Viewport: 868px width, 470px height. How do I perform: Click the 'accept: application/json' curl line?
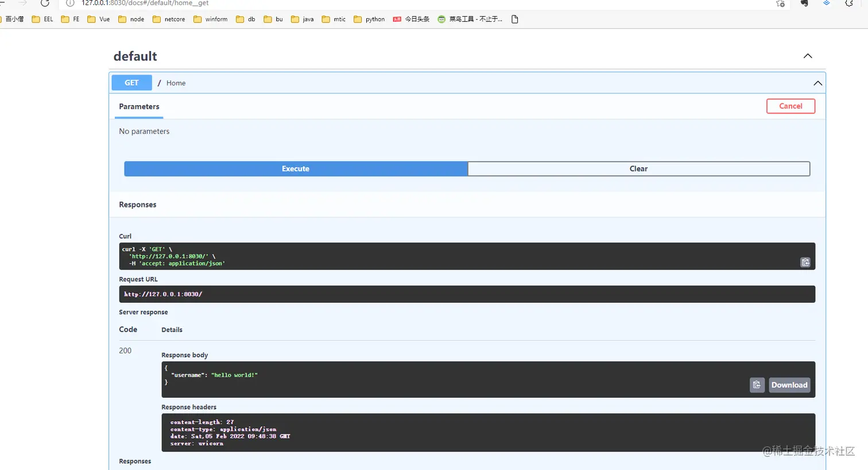[x=177, y=263]
